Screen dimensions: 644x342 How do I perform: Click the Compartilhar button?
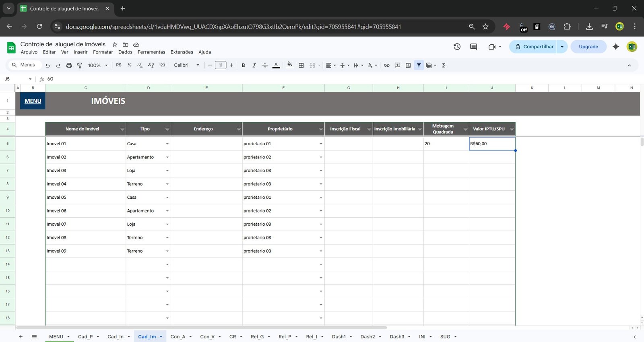pos(533,47)
